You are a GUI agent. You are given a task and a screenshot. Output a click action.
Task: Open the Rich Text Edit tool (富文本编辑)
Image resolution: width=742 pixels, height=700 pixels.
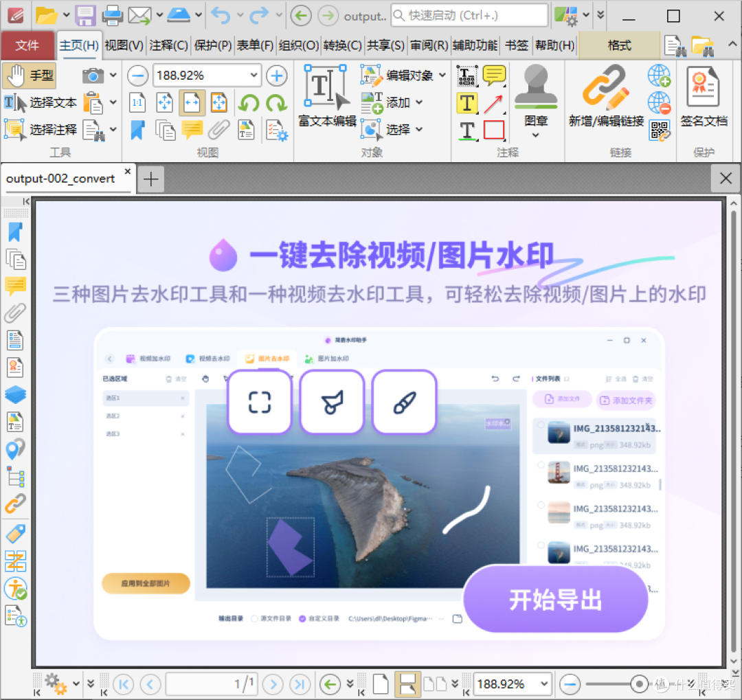[327, 97]
